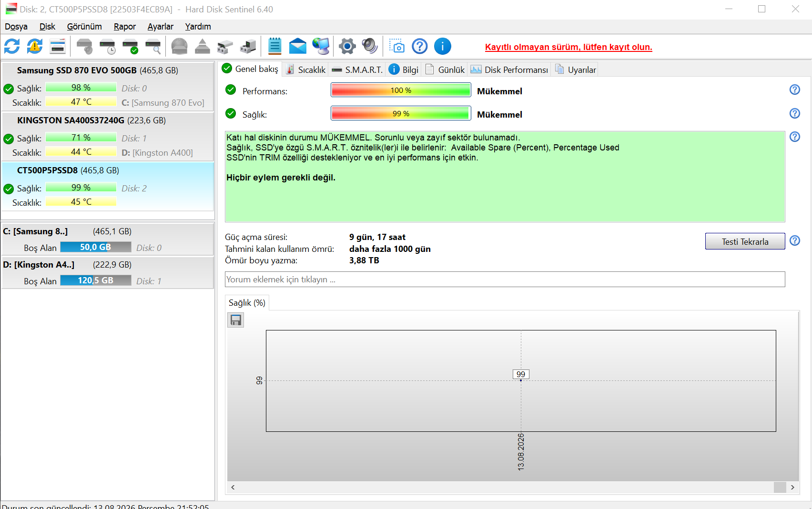
Task: Switch to the S.M.A.R.T. tab
Action: [x=357, y=70]
